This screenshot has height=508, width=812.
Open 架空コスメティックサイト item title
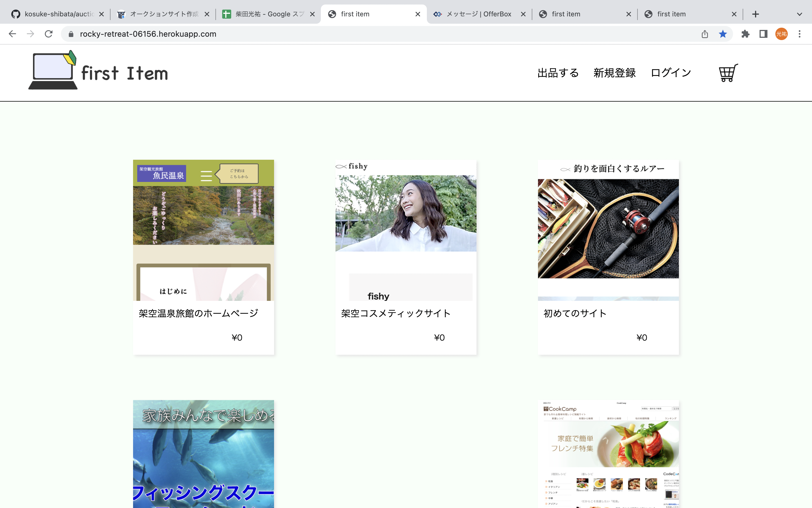(396, 313)
